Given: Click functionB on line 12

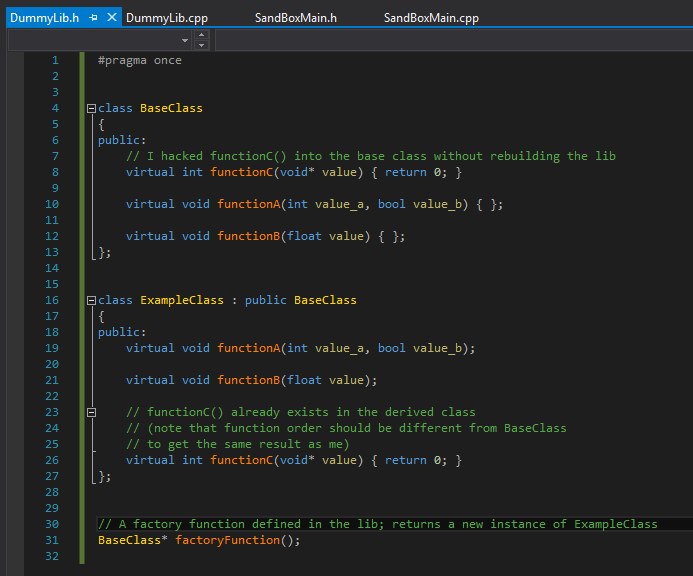Looking at the screenshot, I should click(249, 237).
